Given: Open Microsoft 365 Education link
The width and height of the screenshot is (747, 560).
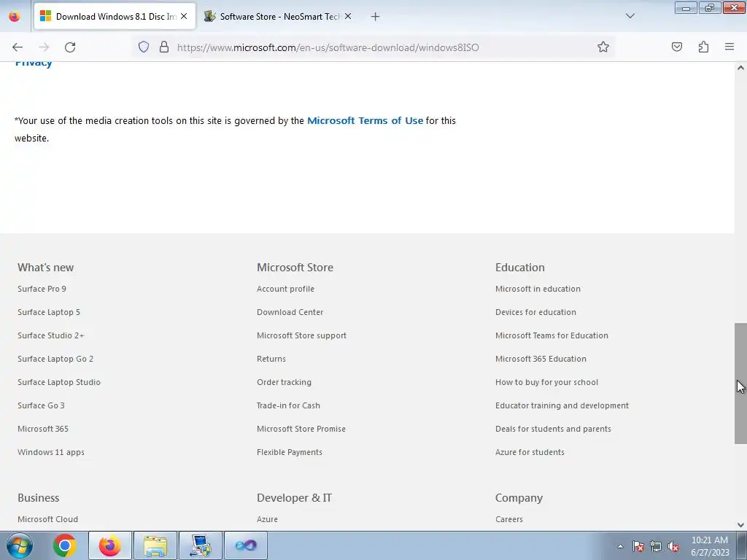Looking at the screenshot, I should tap(541, 359).
